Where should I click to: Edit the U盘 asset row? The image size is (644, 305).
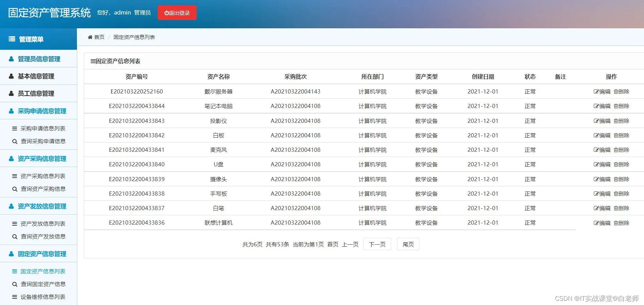point(602,164)
